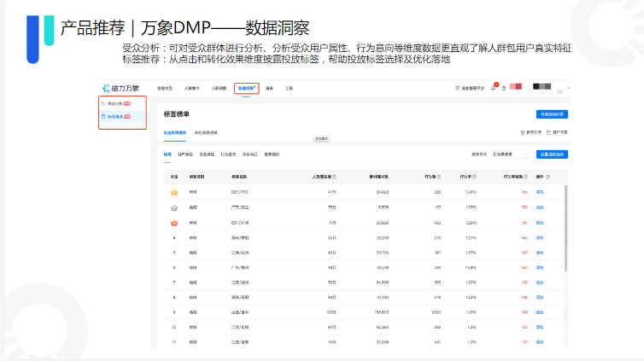Click the bronze crown rank icon
This screenshot has width=644, height=361.
tap(174, 223)
